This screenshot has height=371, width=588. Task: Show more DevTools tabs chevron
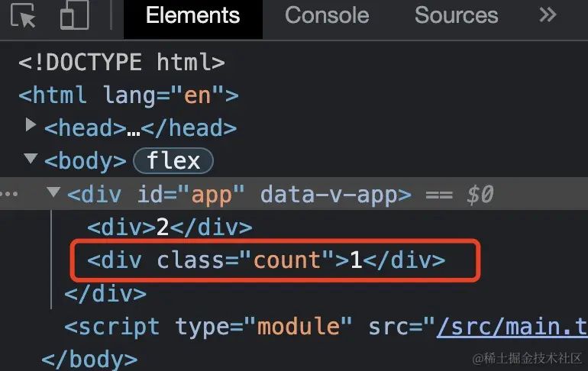[548, 15]
